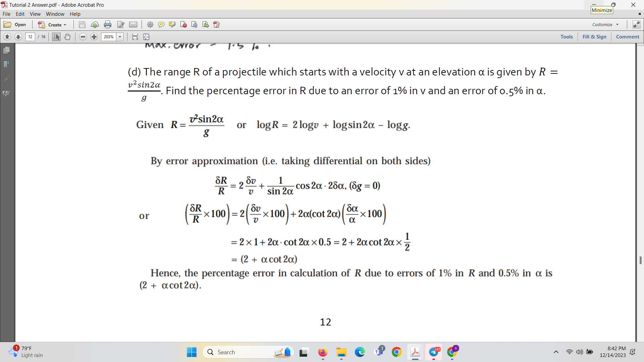Image resolution: width=644 pixels, height=362 pixels.
Task: Add a sticky note with the comment bubble icon
Action: [162, 24]
